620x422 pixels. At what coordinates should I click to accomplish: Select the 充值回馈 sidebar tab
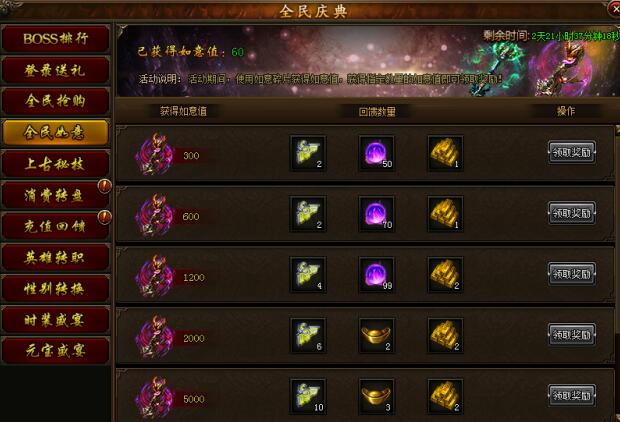pyautogui.click(x=55, y=226)
